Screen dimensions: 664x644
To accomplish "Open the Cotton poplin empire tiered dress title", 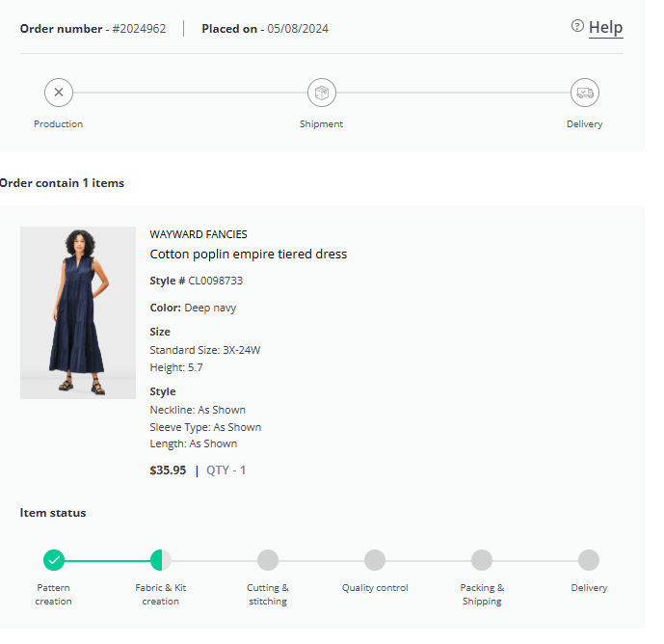I will tap(248, 255).
